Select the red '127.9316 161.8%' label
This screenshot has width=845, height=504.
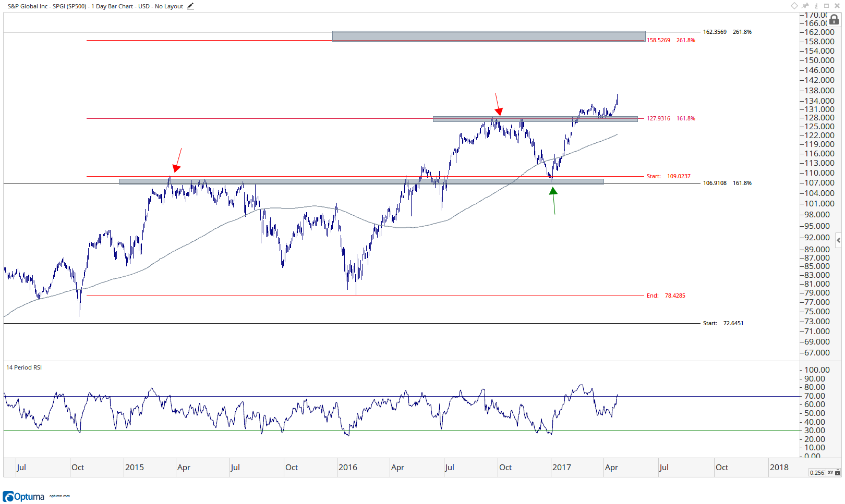click(671, 118)
